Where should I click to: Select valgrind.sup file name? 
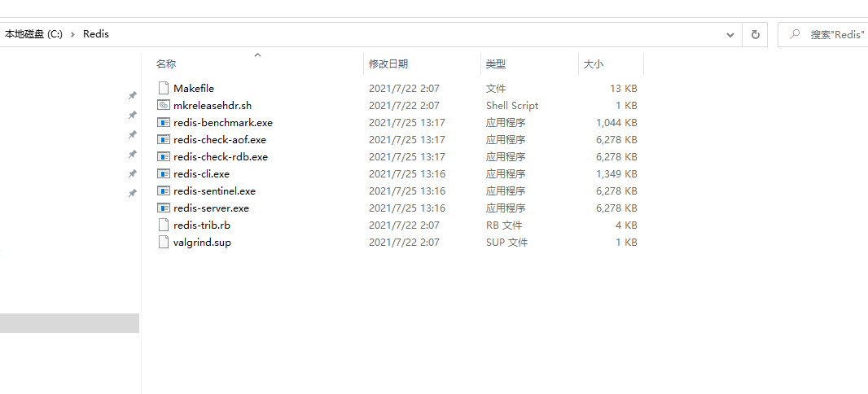pyautogui.click(x=202, y=243)
